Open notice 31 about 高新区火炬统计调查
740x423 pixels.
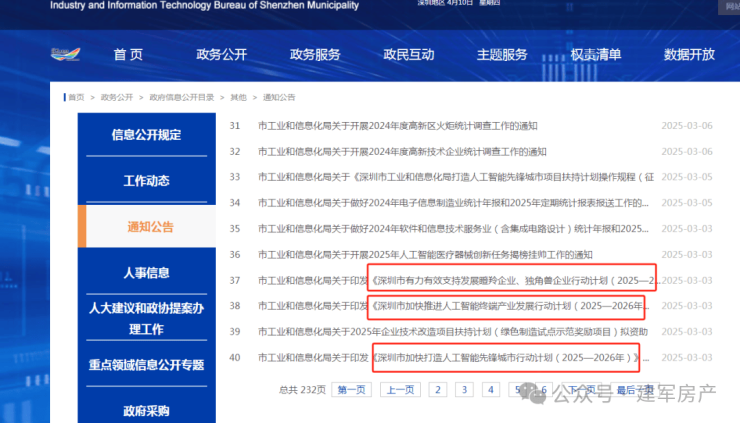point(397,126)
